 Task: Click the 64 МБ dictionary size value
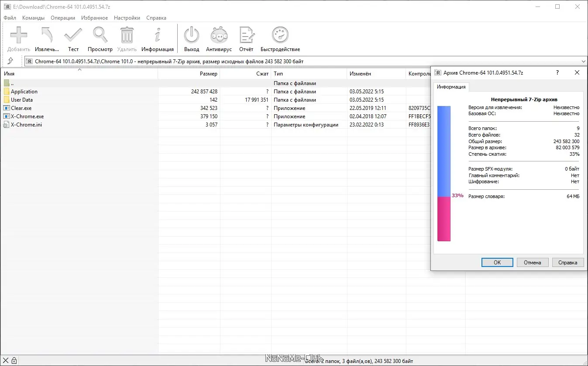click(573, 197)
